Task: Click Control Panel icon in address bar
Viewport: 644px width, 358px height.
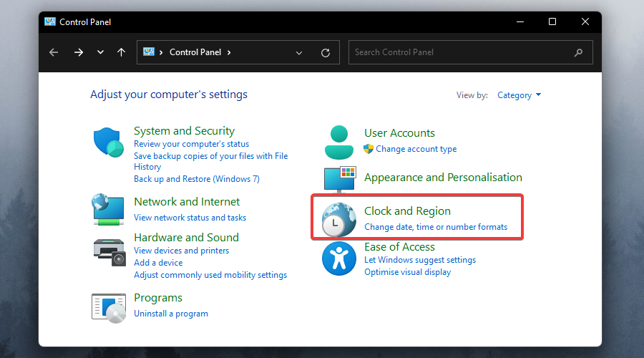Action: point(149,52)
